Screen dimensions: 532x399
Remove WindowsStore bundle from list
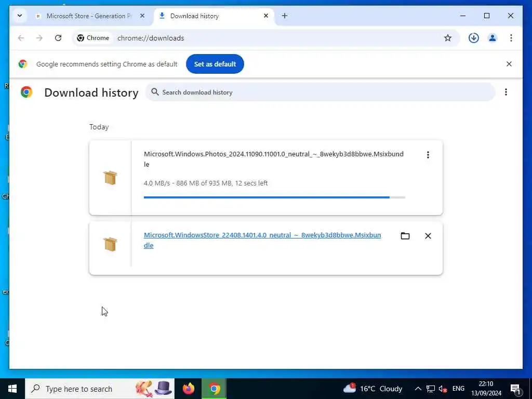(428, 236)
